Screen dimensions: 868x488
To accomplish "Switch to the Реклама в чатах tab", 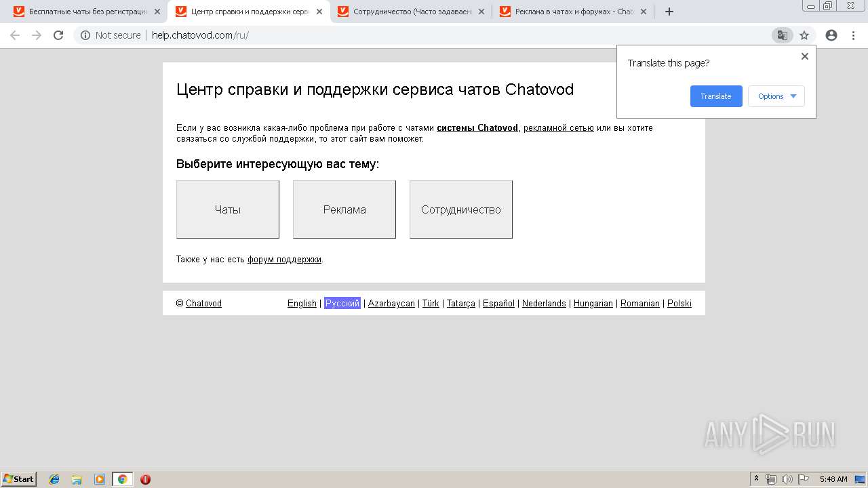I will tap(572, 12).
